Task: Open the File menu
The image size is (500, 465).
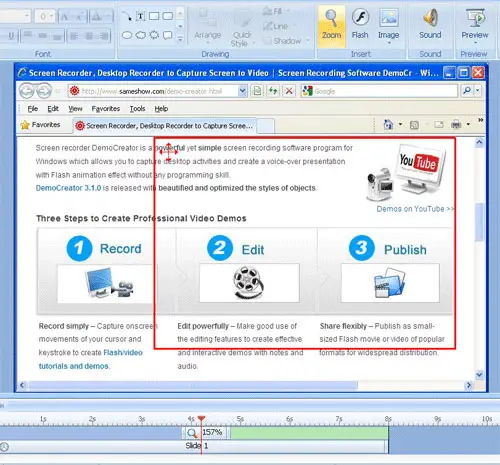Action: [x=33, y=109]
